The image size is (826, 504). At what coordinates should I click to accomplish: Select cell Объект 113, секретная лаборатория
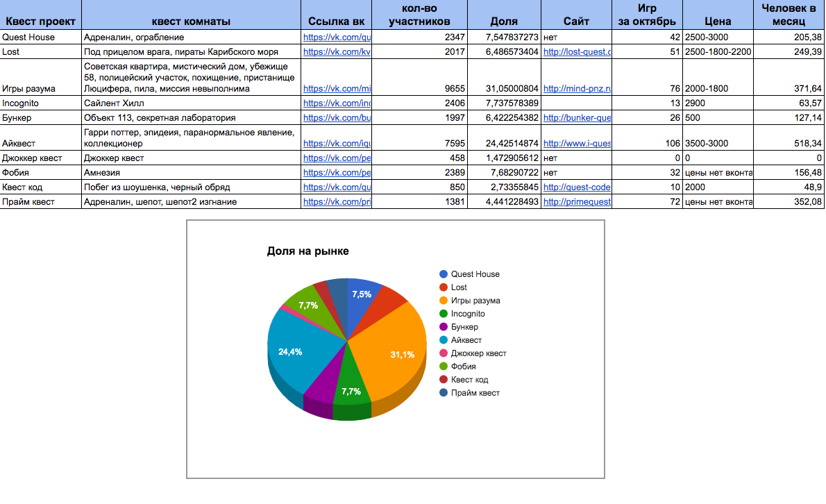pyautogui.click(x=191, y=118)
